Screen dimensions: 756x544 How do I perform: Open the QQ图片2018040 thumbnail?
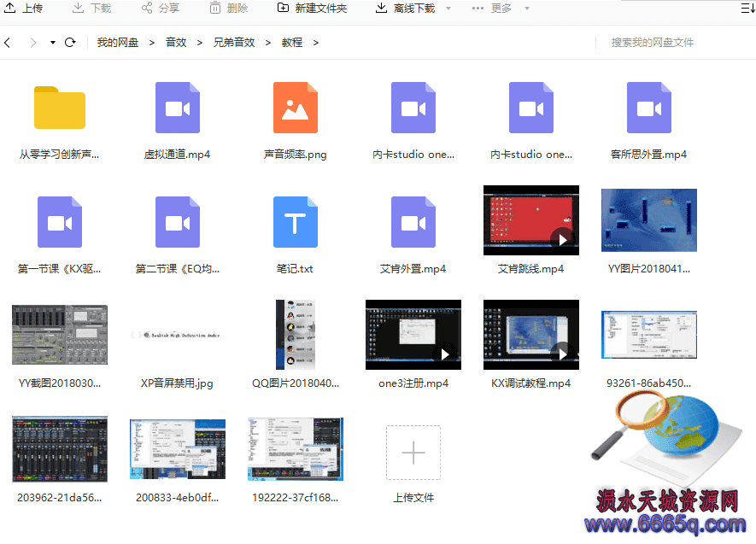pyautogui.click(x=296, y=335)
